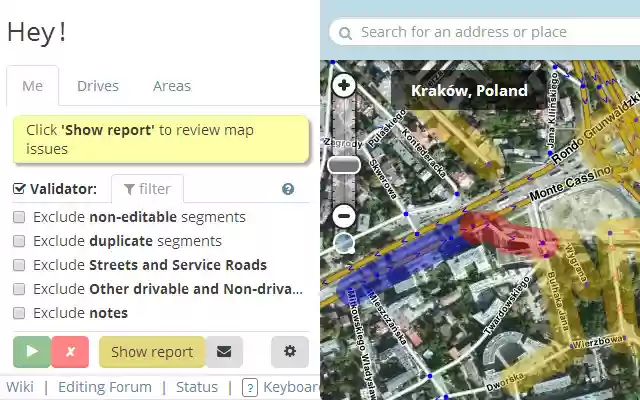Open the Editing Forum link
The height and width of the screenshot is (400, 640).
[x=105, y=387]
